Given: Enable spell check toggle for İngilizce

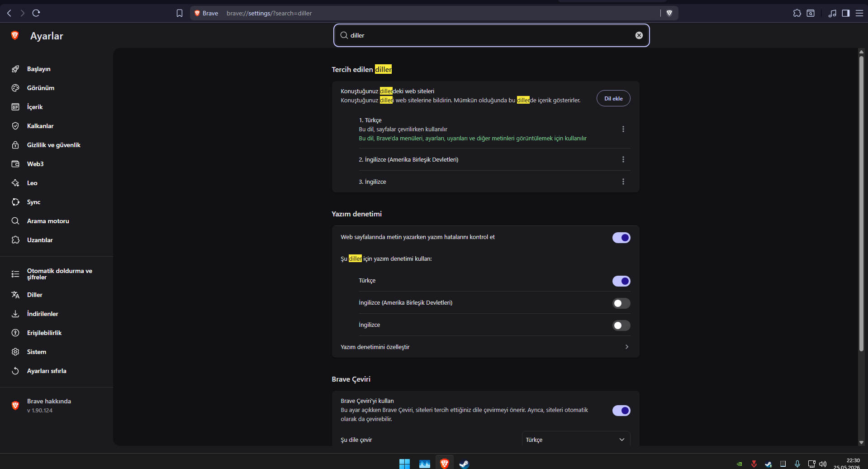Looking at the screenshot, I should tap(621, 325).
